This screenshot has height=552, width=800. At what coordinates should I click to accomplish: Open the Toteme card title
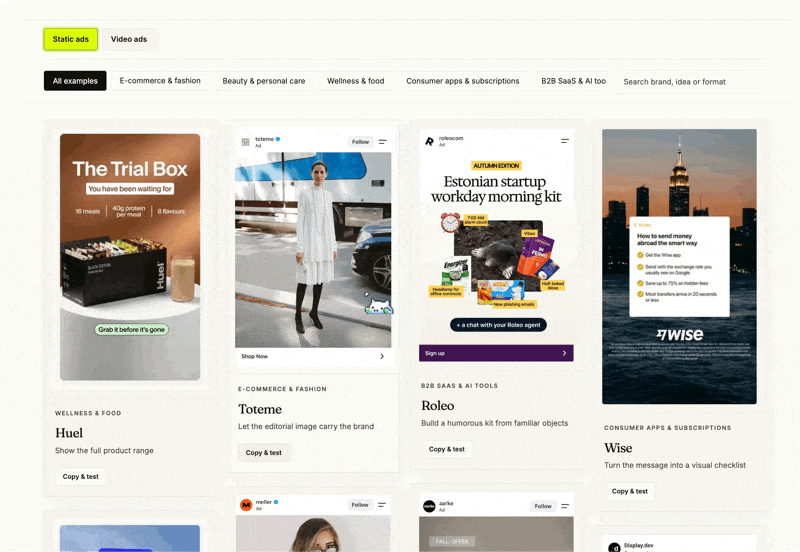click(x=260, y=409)
